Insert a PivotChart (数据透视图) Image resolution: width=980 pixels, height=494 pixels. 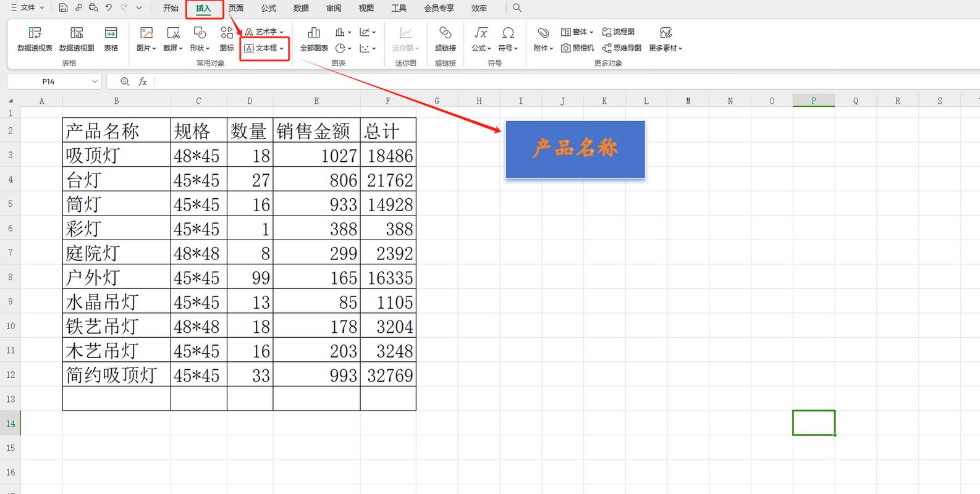coord(77,39)
